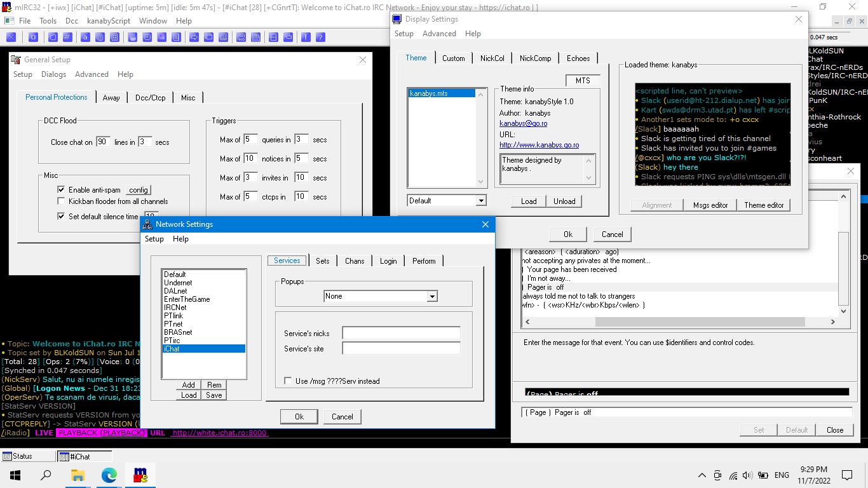Viewport: 868px width, 488px height.
Task: Check 'Use /msg ????Serv instead' option
Action: [x=288, y=381]
